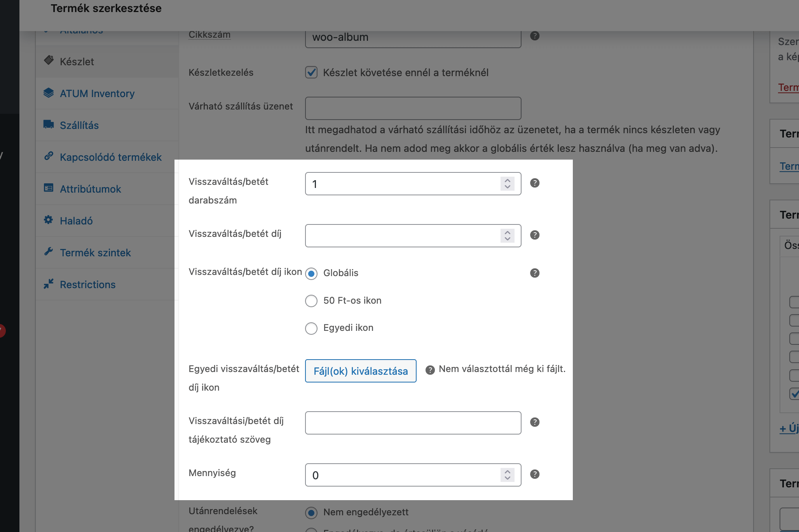Click the darabszám number stepper arrows

point(508,184)
